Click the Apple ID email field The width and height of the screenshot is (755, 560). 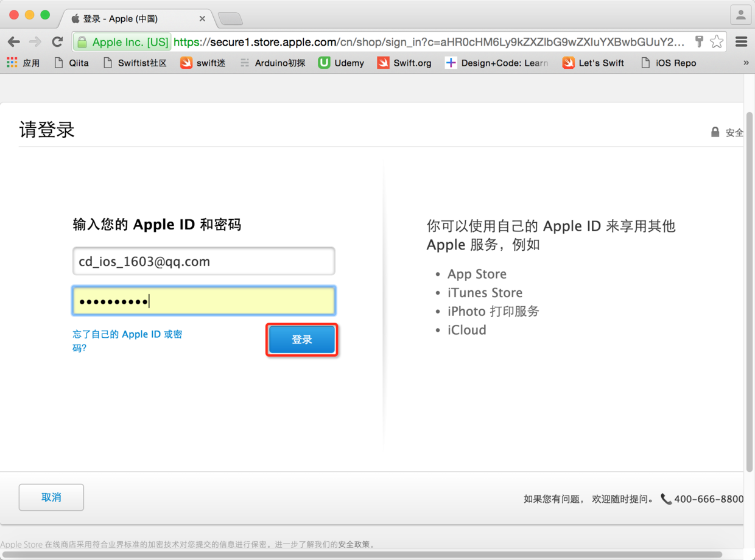203,262
